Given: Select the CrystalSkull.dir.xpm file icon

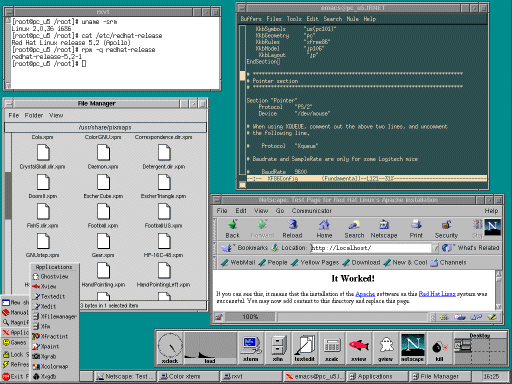Looking at the screenshot, I should [x=43, y=153].
